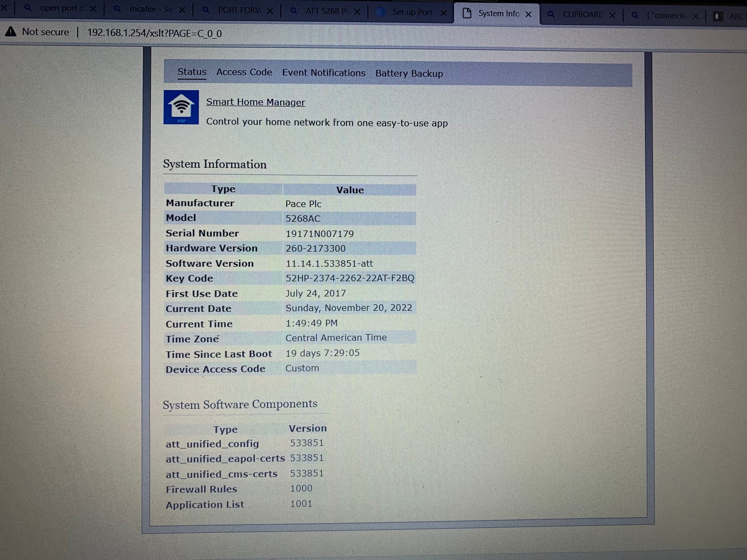Select hardware version 260-2173300
Viewport: 747px width, 560px height.
click(x=316, y=248)
